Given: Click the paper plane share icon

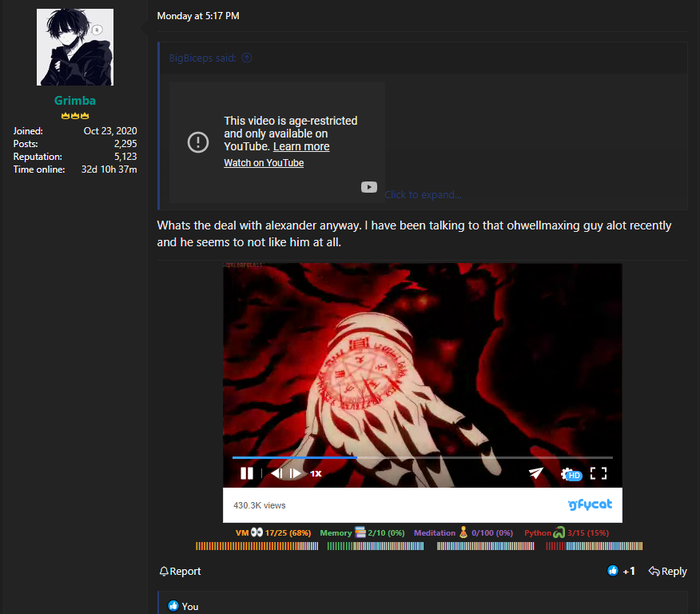Looking at the screenshot, I should [x=535, y=473].
